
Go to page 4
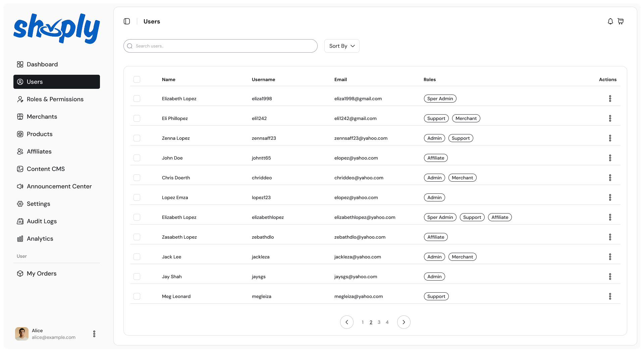point(387,322)
